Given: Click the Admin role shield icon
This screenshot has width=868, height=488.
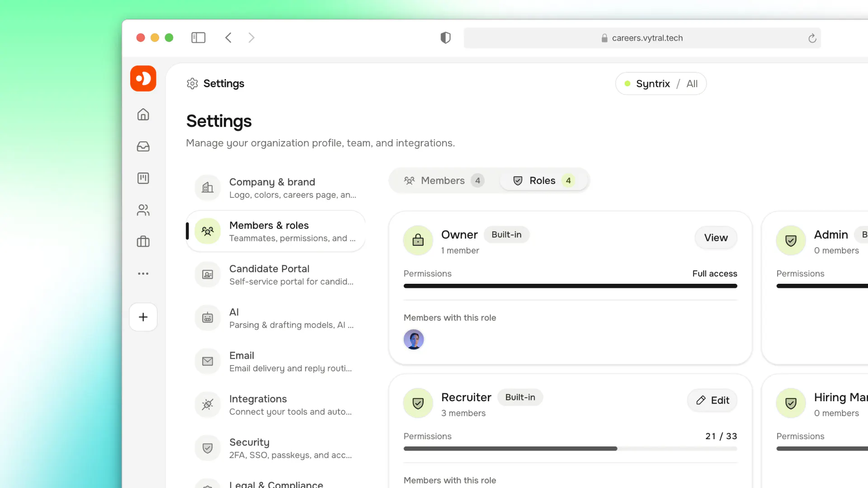Looking at the screenshot, I should click(x=791, y=240).
